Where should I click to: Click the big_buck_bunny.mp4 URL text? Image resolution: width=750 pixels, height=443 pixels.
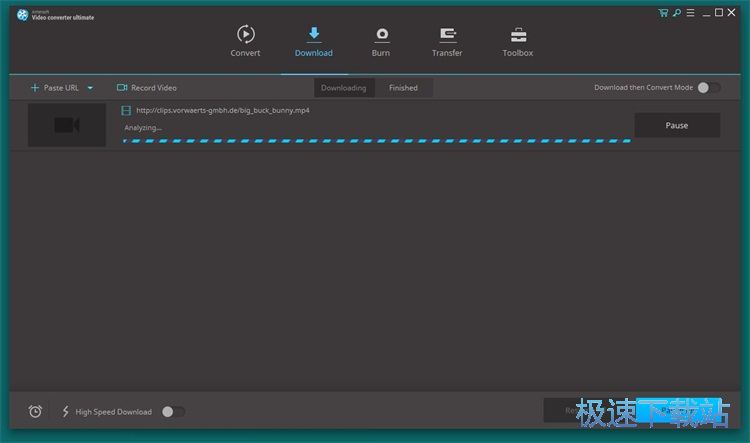coord(223,111)
